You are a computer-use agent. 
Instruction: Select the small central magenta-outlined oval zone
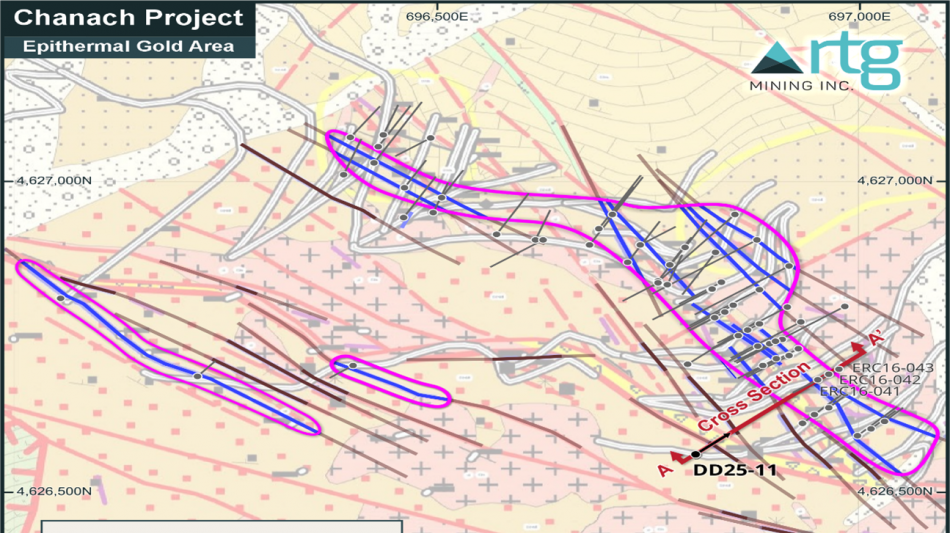(391, 380)
